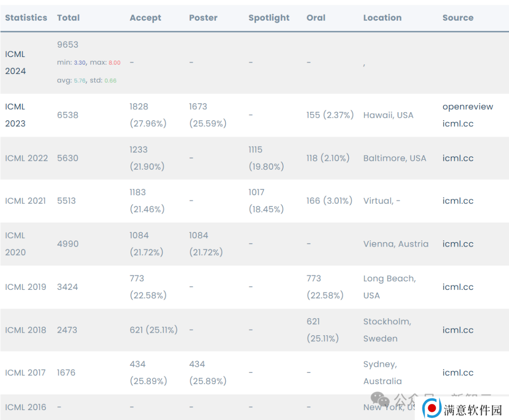Select the Spotlight column header

click(x=269, y=18)
